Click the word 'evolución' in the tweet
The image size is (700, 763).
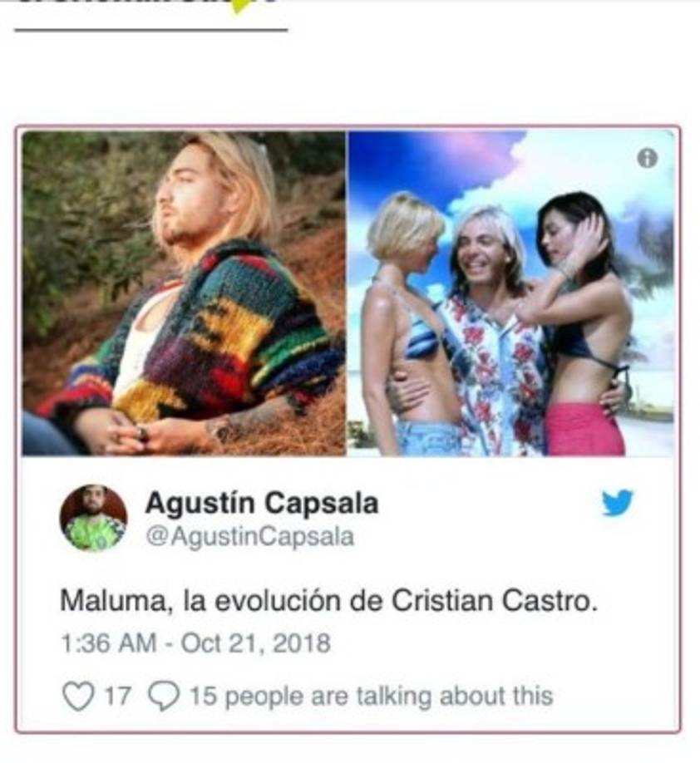point(278,600)
